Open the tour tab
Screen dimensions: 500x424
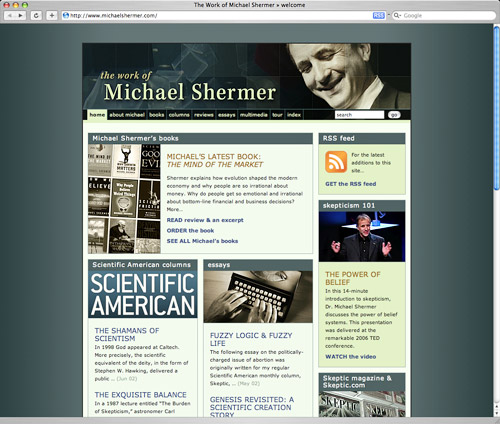pyautogui.click(x=277, y=115)
